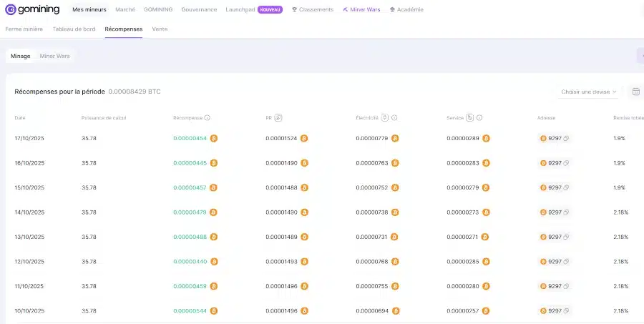
Task: Click the currency toggle icon beside PR header
Action: click(x=278, y=118)
